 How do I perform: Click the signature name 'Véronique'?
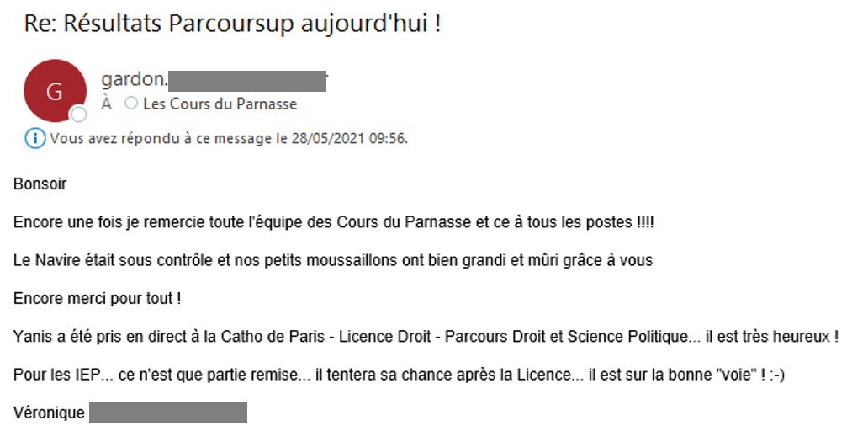pos(49,413)
